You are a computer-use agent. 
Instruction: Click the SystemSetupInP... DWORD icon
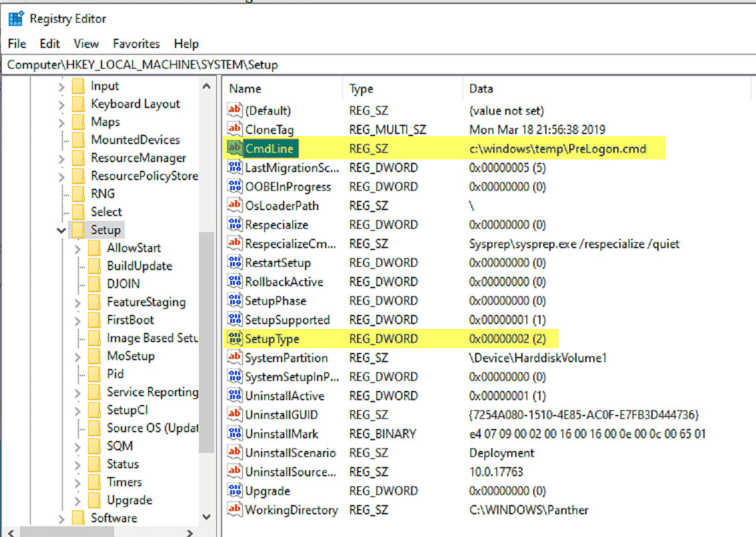[235, 376]
